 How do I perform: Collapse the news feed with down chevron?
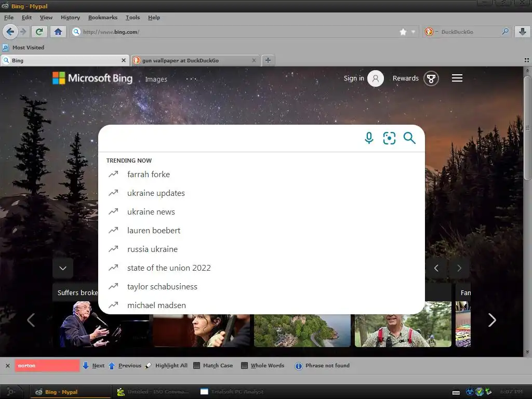[x=63, y=268]
